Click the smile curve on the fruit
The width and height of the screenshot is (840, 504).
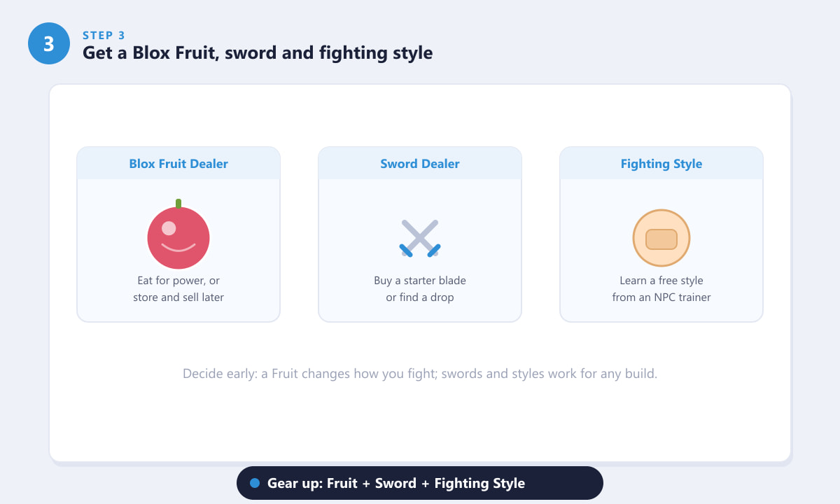click(178, 247)
